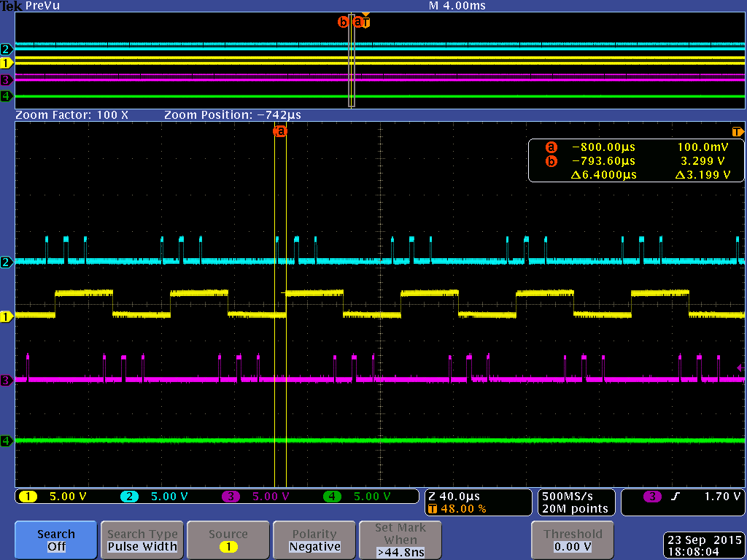Open the Search Type Pulse Width menu
Image resolution: width=747 pixels, height=560 pixels.
[x=142, y=540]
